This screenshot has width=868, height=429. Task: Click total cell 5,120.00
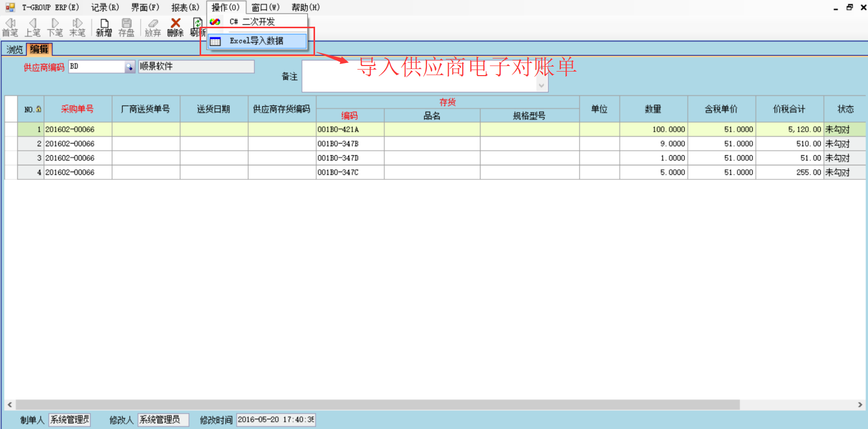coord(789,130)
